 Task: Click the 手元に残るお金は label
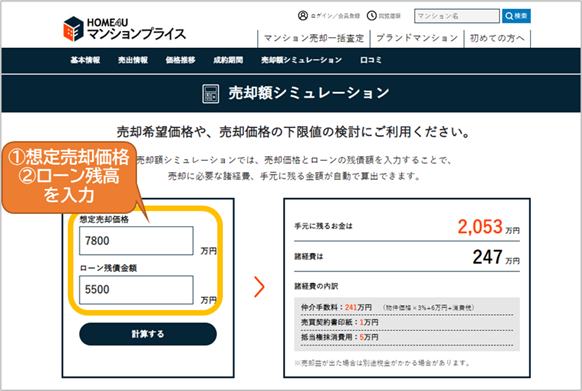tap(323, 226)
